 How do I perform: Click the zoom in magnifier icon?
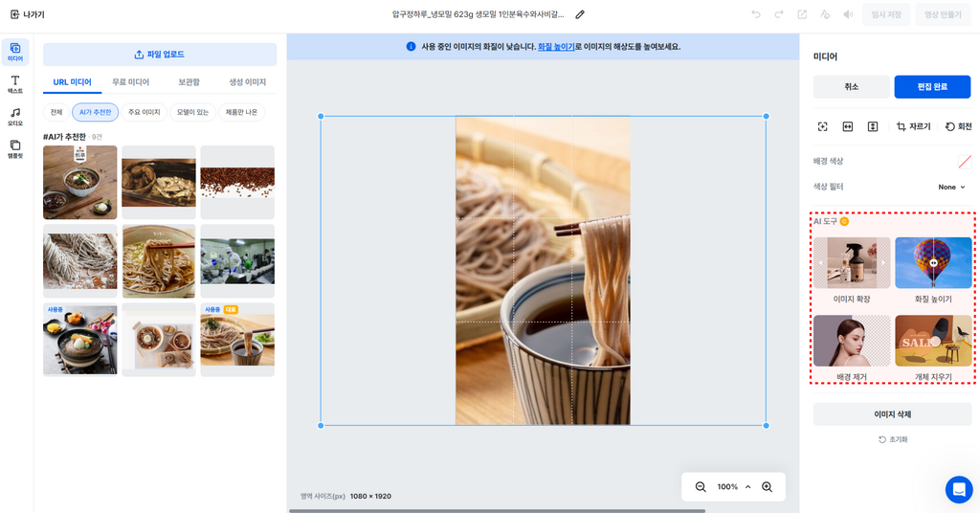click(767, 487)
